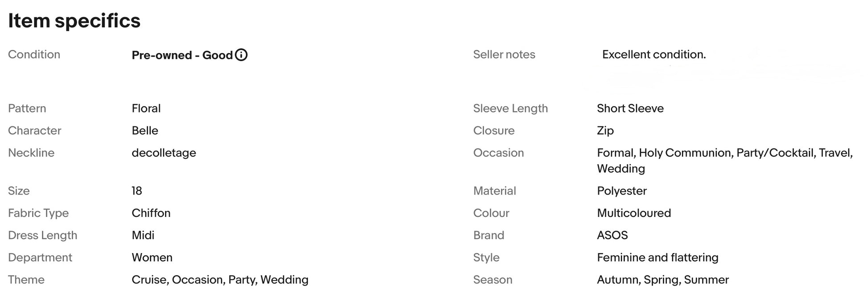Viewport: 868px width, 303px height.
Task: Click the ASOS brand value
Action: coord(612,235)
